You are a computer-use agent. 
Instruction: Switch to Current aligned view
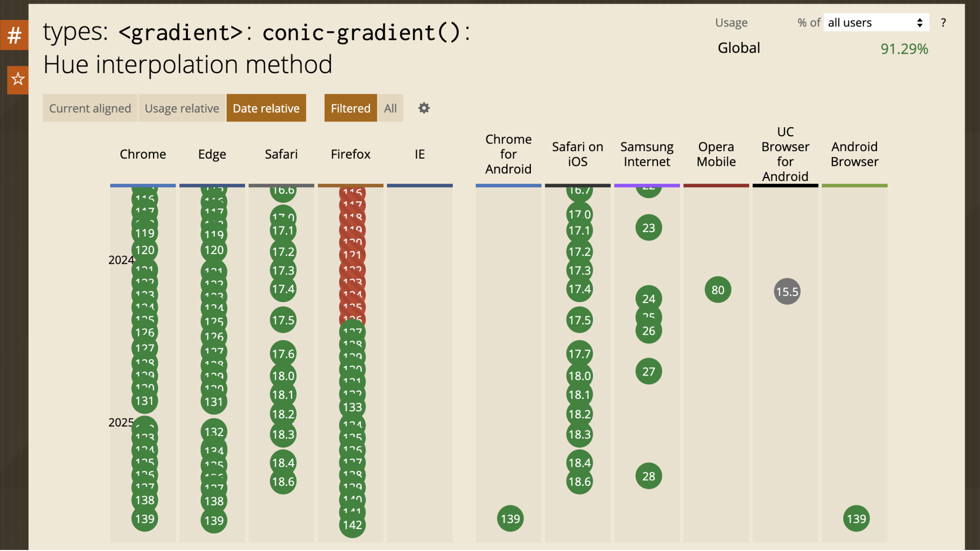[90, 108]
